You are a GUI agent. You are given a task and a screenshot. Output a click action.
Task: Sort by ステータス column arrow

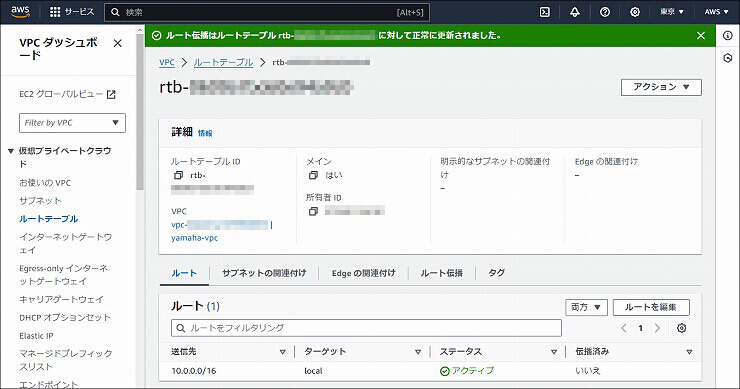point(554,352)
